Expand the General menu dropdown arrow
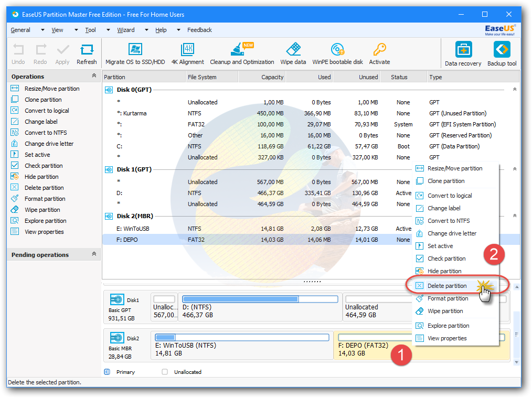Image resolution: width=532 pixels, height=398 pixels. (42, 30)
